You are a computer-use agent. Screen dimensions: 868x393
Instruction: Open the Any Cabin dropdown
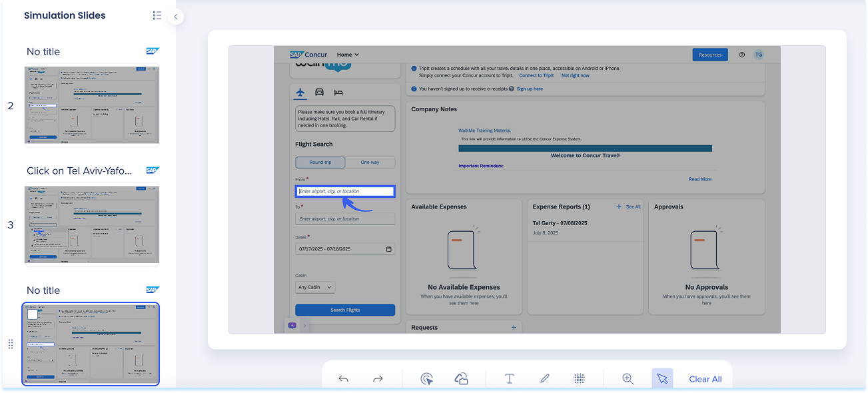pos(315,287)
